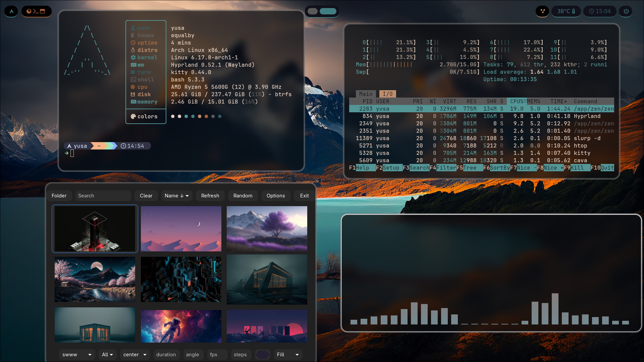Click F6 SortBy in the htop footer
This screenshot has height=362, width=644.
(x=496, y=168)
